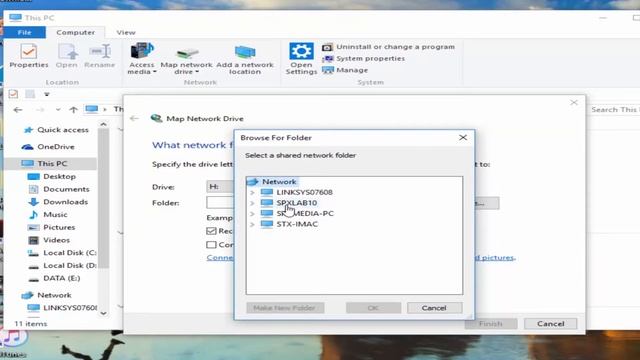Image resolution: width=640 pixels, height=360 pixels.
Task: Go back in File Explorer
Action: [18, 110]
